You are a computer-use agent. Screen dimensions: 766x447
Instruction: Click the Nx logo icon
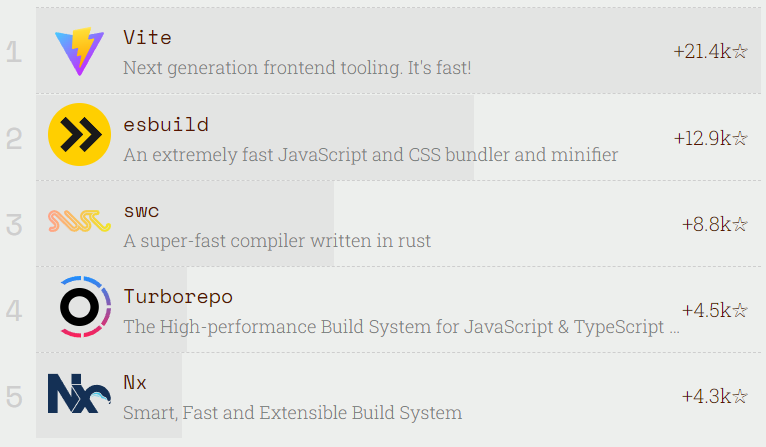tap(80, 393)
